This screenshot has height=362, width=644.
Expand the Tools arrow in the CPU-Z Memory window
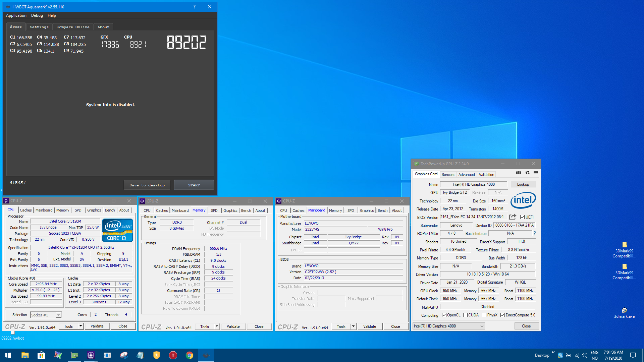(217, 326)
